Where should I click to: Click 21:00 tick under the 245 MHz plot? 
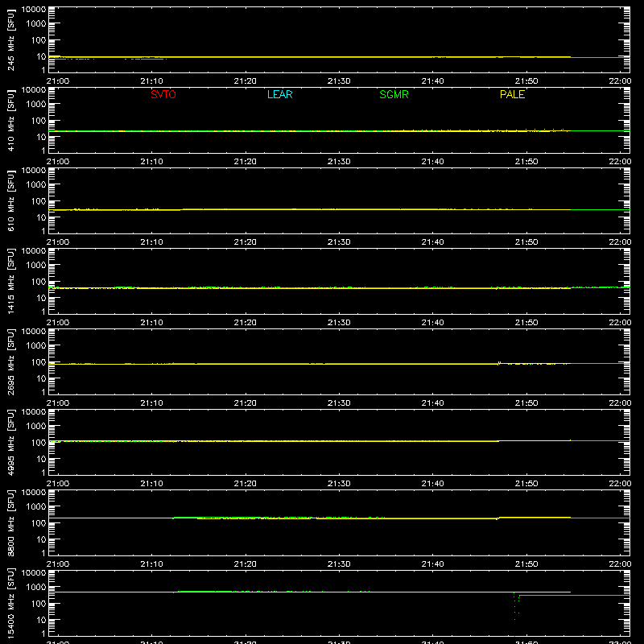tap(58, 81)
